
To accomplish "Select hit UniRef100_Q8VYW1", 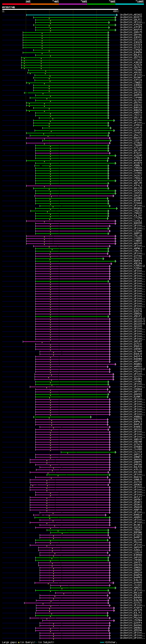I will pyautogui.click(x=131, y=35).
